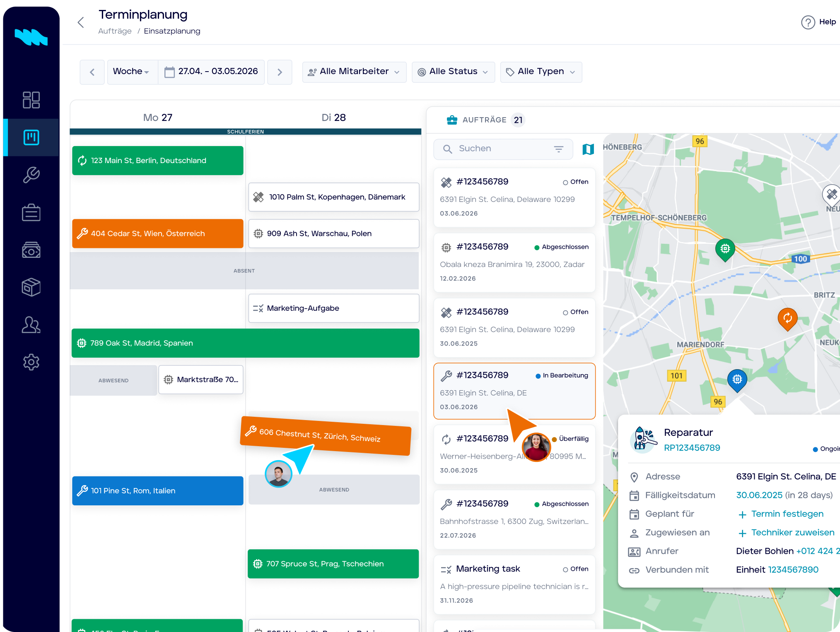This screenshot has height=632, width=840.
Task: Open the 909 Ash St, Warschau appointment
Action: [333, 233]
